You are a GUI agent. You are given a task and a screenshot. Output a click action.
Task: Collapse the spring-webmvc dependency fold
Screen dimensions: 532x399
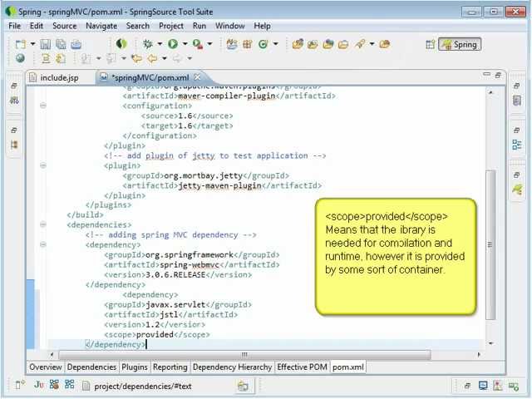(x=43, y=244)
